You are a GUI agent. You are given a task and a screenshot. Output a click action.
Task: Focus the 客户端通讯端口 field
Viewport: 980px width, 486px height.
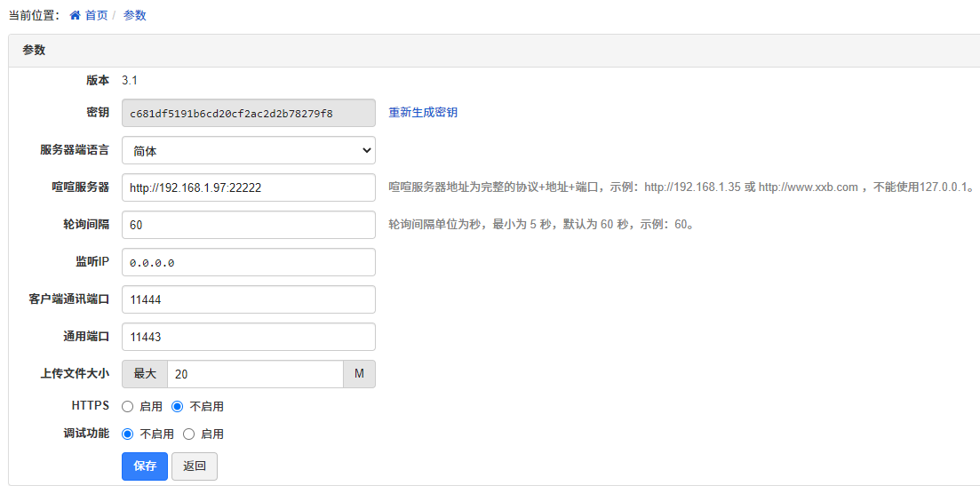click(x=248, y=299)
